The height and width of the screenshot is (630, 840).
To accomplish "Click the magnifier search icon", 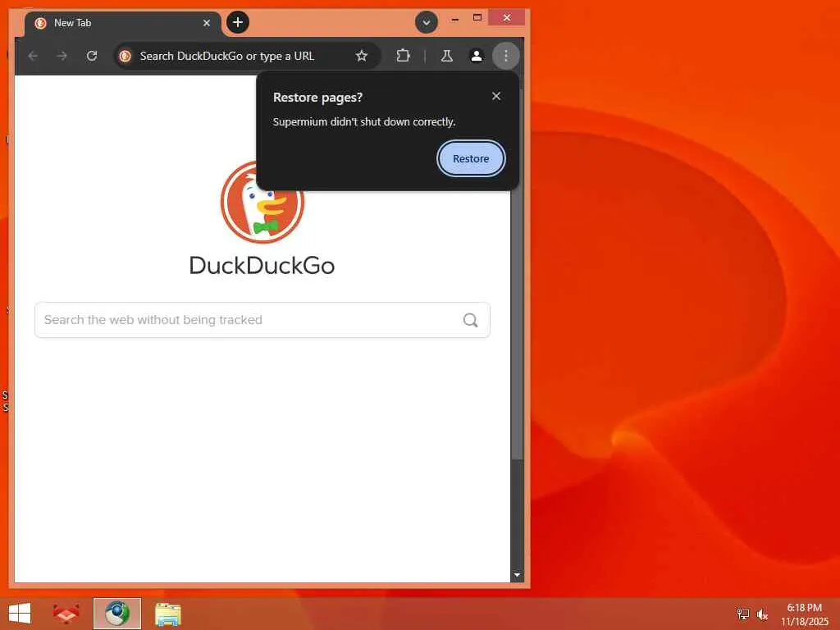I will pos(470,320).
